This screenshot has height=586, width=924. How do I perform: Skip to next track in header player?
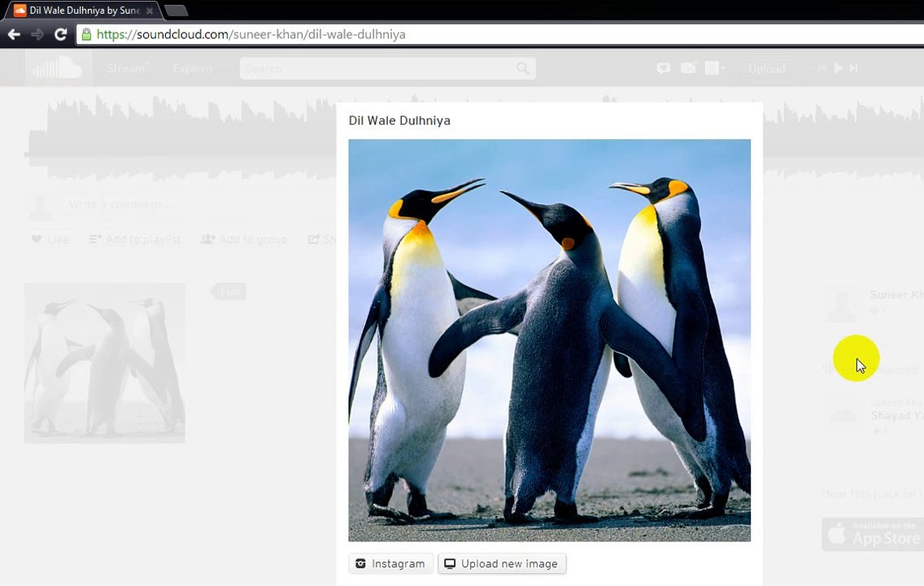[853, 68]
